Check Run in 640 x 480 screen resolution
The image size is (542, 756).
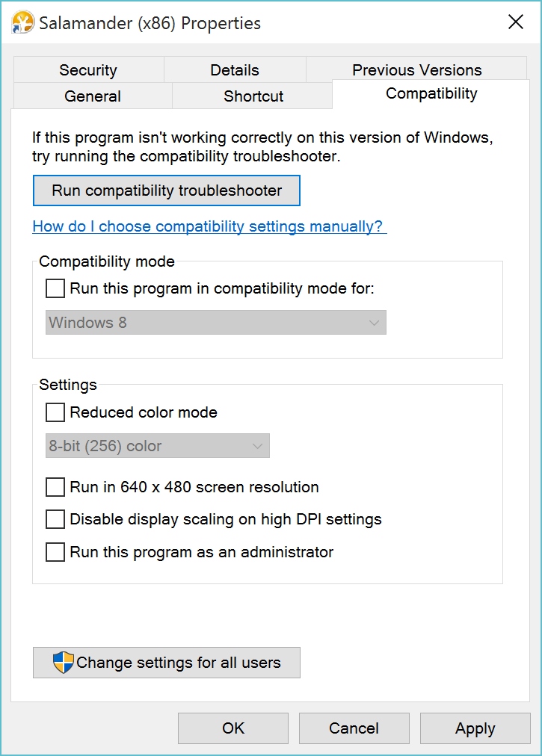(x=55, y=487)
